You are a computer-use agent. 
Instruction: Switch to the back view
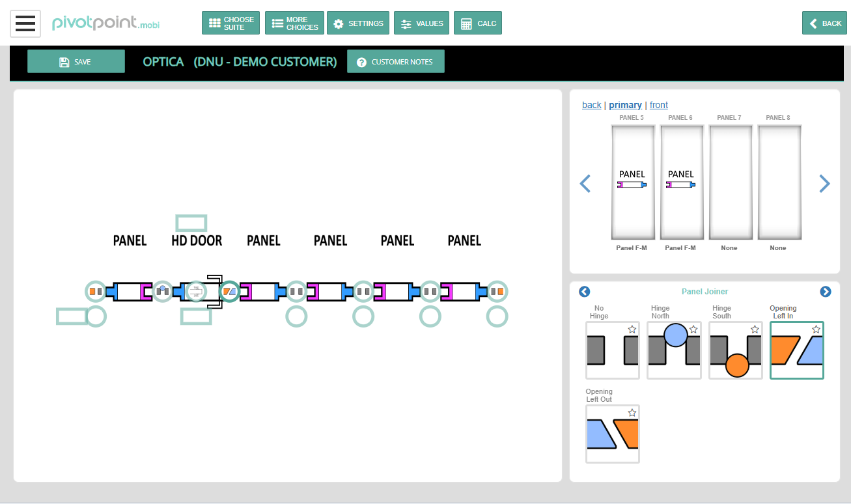591,105
